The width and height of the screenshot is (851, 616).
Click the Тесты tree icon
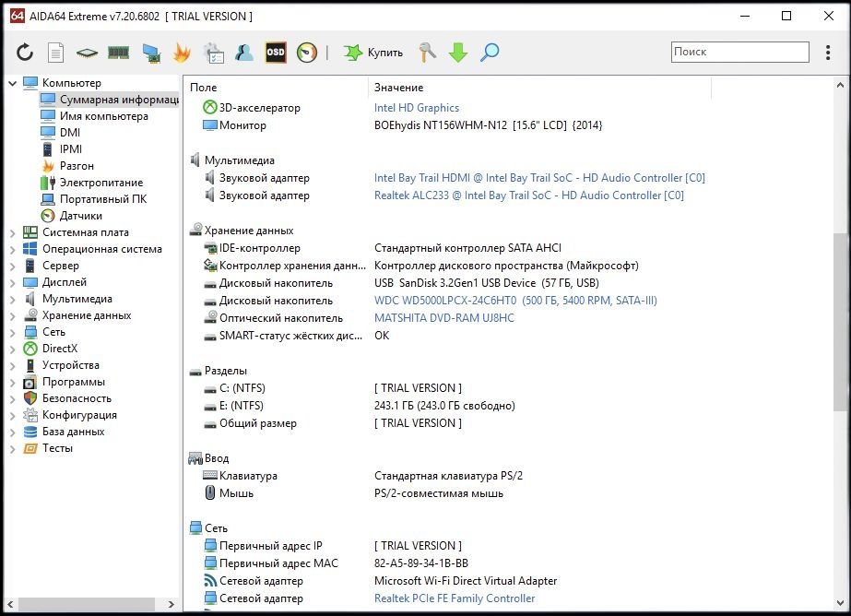tap(30, 448)
